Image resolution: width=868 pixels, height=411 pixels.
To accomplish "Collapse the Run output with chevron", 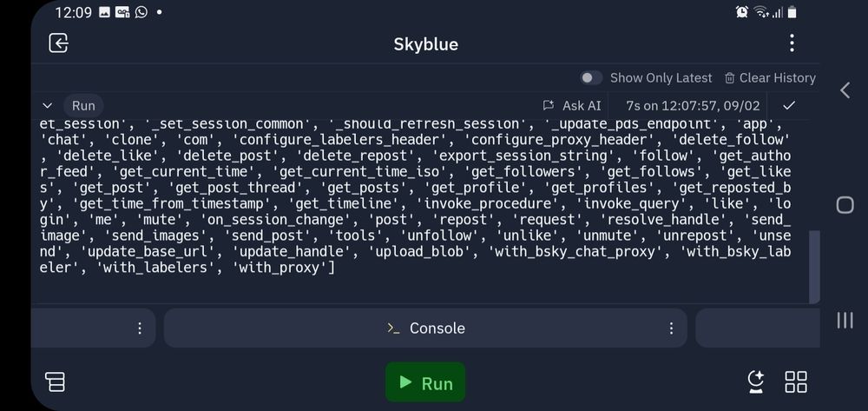I will (x=48, y=105).
